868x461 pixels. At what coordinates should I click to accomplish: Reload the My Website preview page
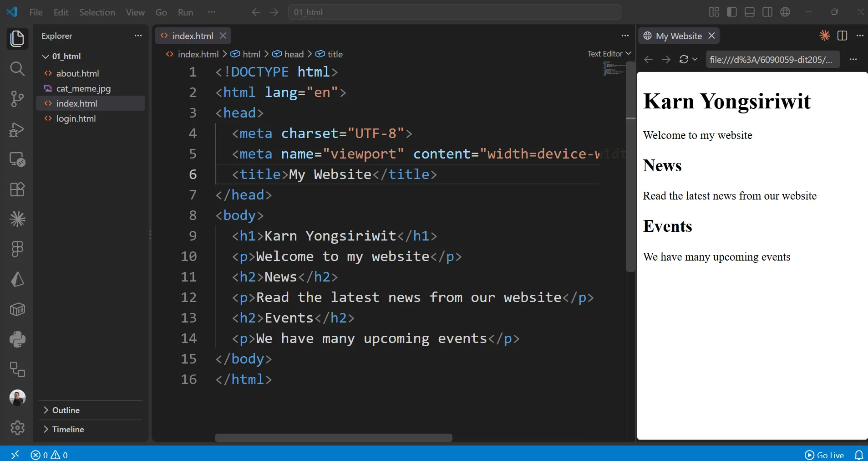click(x=684, y=59)
